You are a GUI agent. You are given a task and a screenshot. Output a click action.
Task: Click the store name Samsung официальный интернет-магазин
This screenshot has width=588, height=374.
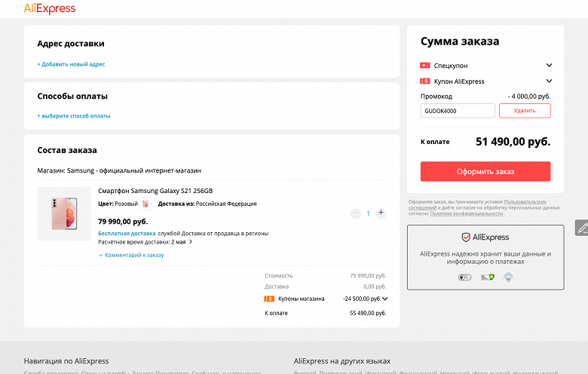134,170
